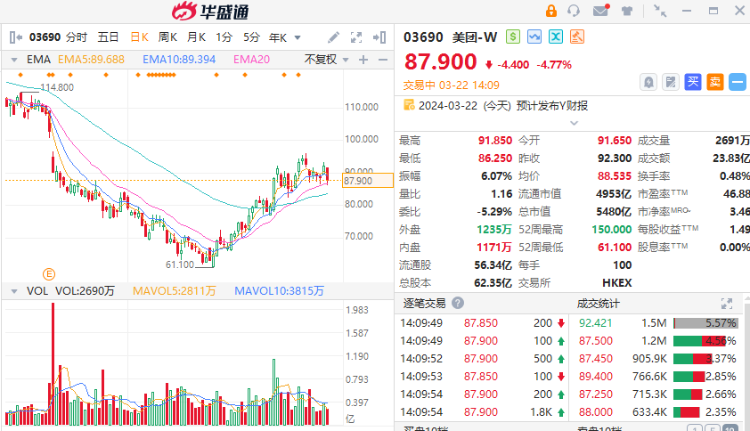
Task: Click the 87.900 price tag on chart axis
Action: click(368, 181)
